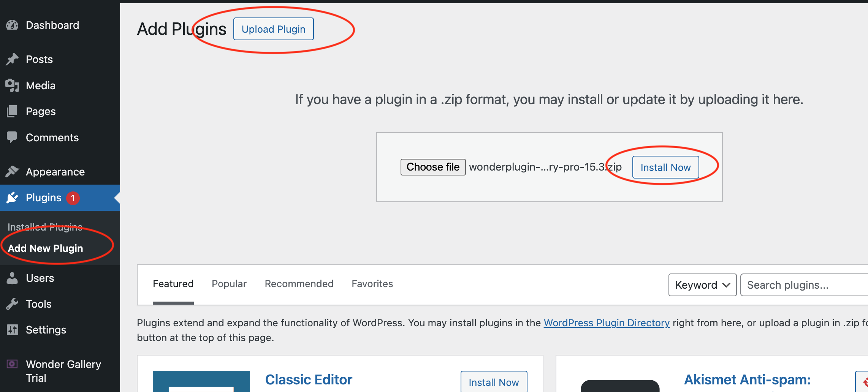Open the Keyword search type dropdown
868x392 pixels.
tap(702, 285)
